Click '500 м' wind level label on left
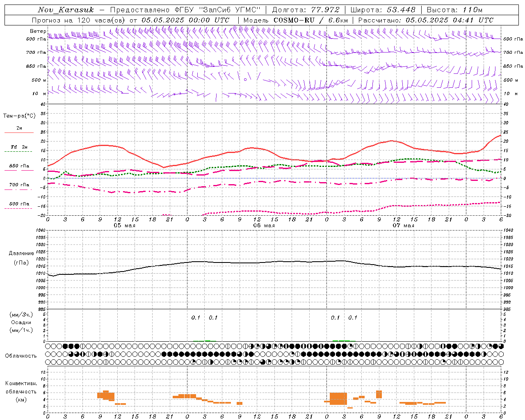The image size is (525, 420). point(39,80)
